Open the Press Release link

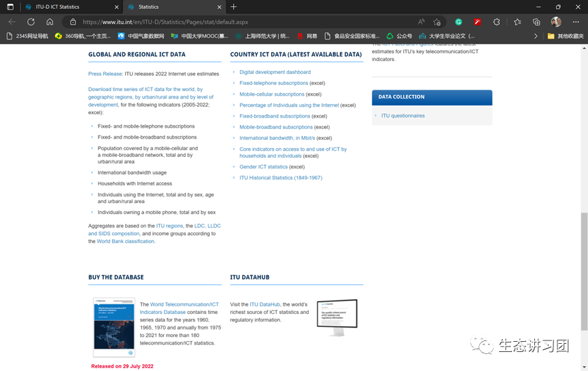click(x=105, y=74)
